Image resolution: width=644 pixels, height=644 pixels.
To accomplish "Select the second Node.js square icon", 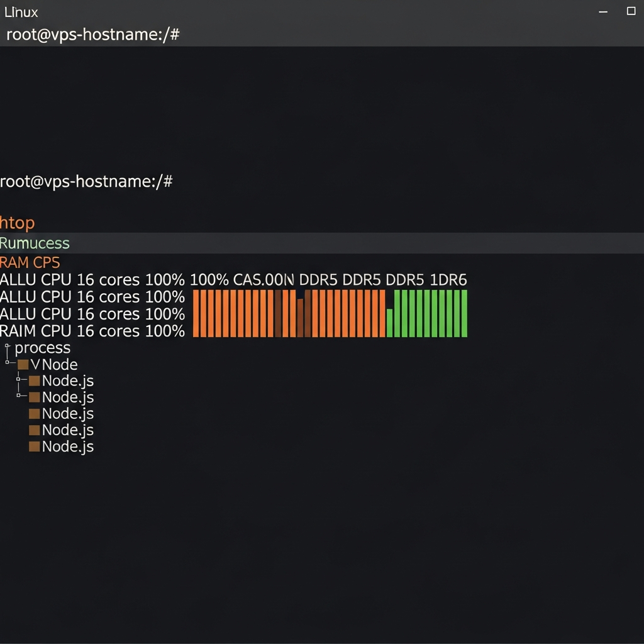I will [36, 397].
